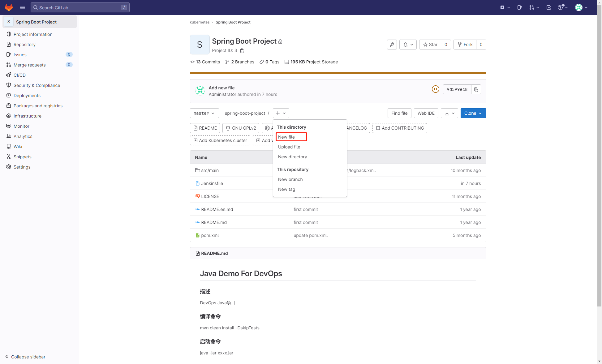The height and width of the screenshot is (364, 602).
Task: Copy commit SHA 9d599ec8
Action: coord(476,89)
